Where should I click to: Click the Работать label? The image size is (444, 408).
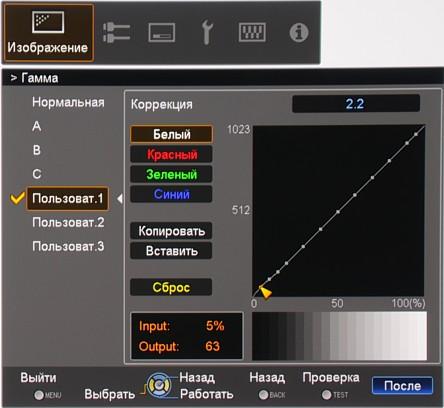pos(206,394)
